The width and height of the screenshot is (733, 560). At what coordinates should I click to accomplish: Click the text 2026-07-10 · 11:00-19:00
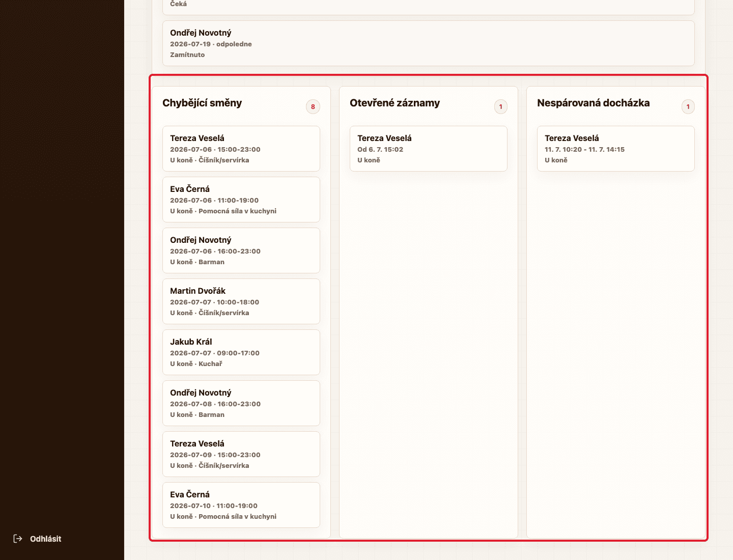point(214,506)
